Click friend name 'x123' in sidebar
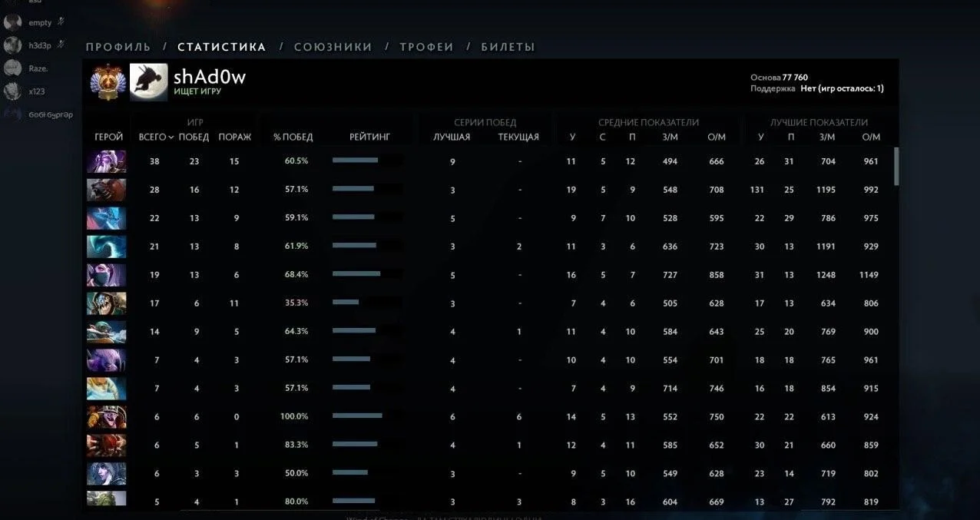The image size is (980, 520). tap(37, 91)
